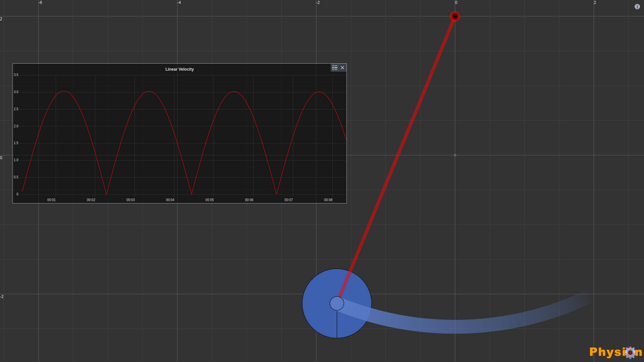
Task: Click the 0 label on the top horizontal axis
Action: pyautogui.click(x=455, y=3)
